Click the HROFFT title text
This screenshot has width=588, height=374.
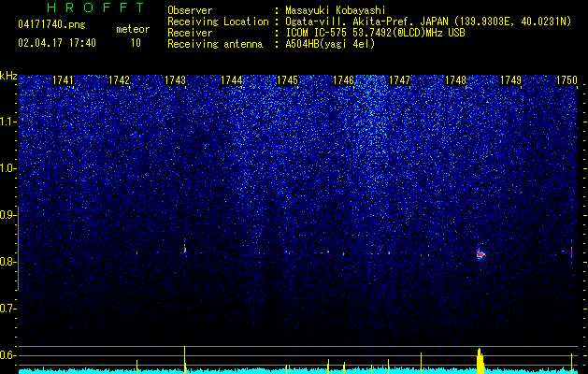tap(95, 7)
